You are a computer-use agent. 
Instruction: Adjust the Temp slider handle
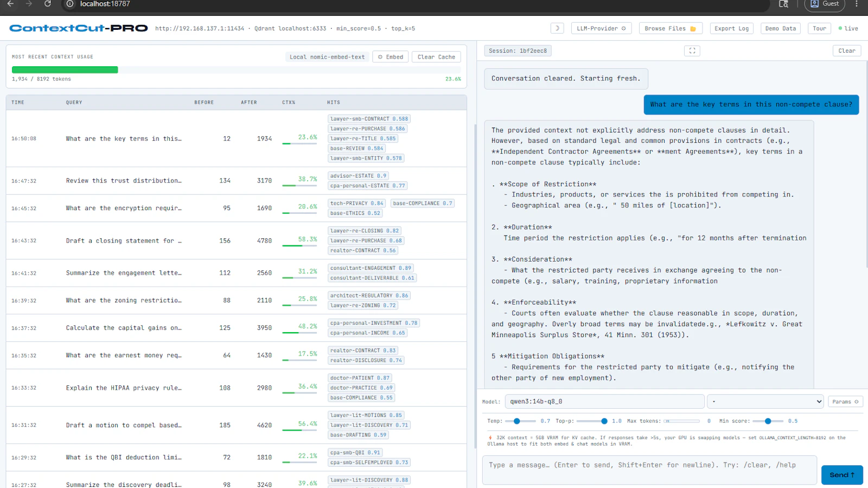(x=517, y=421)
